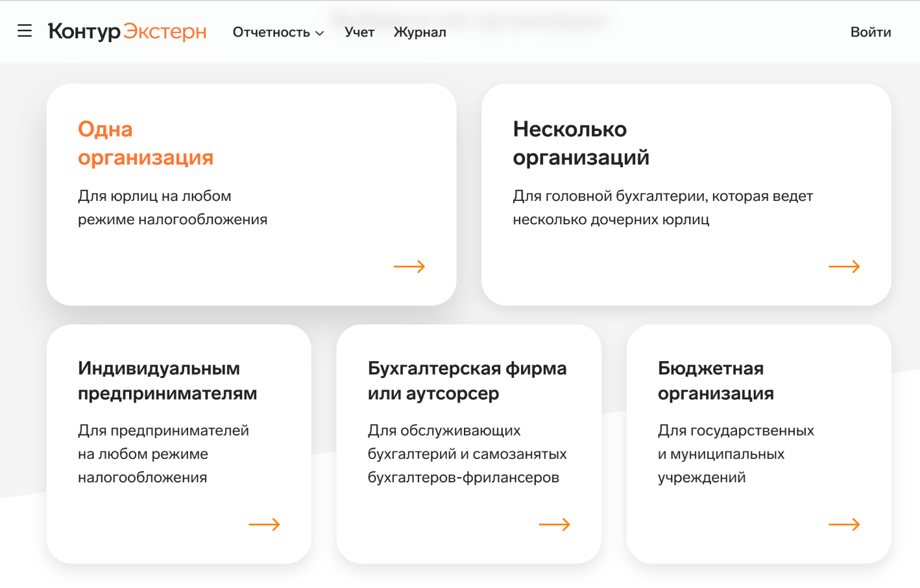Image resolution: width=920 pixels, height=588 pixels.
Task: Select the Несколько организаций heading
Action: [581, 143]
